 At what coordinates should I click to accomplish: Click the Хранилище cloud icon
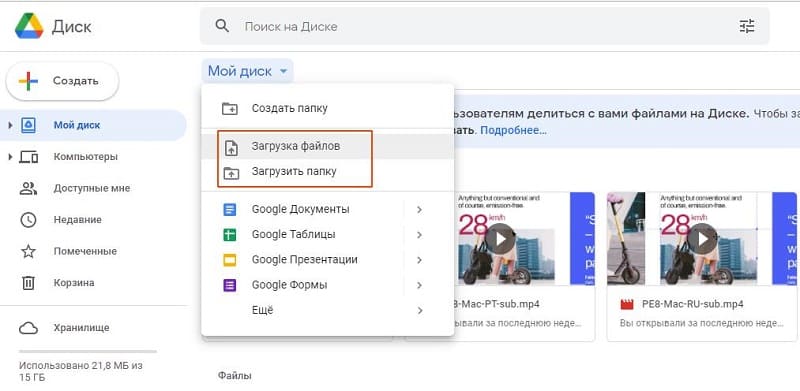click(x=28, y=328)
